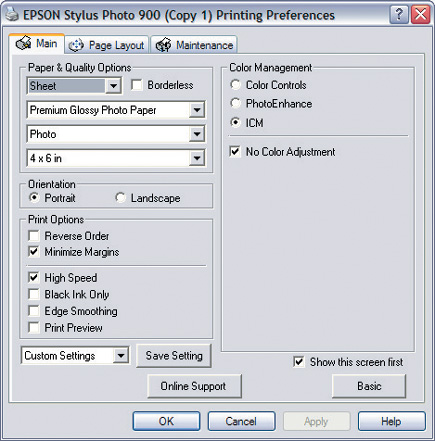Screen dimensions: 435x441
Task: Open the Custom Settings dropdown
Action: (75, 356)
